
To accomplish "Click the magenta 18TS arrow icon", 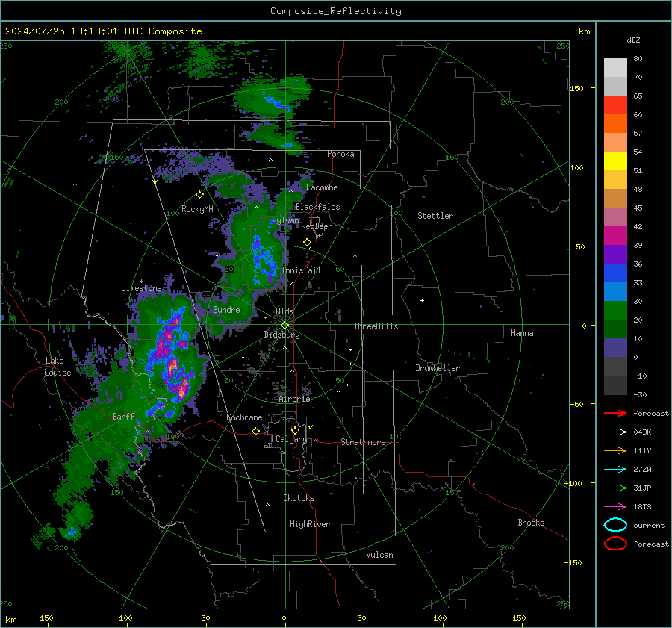I will [615, 507].
